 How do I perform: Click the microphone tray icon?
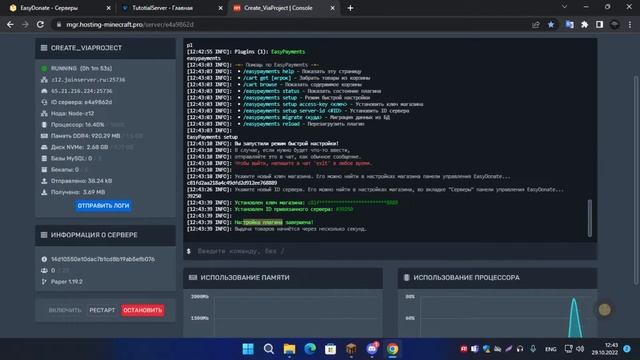pyautogui.click(x=533, y=349)
